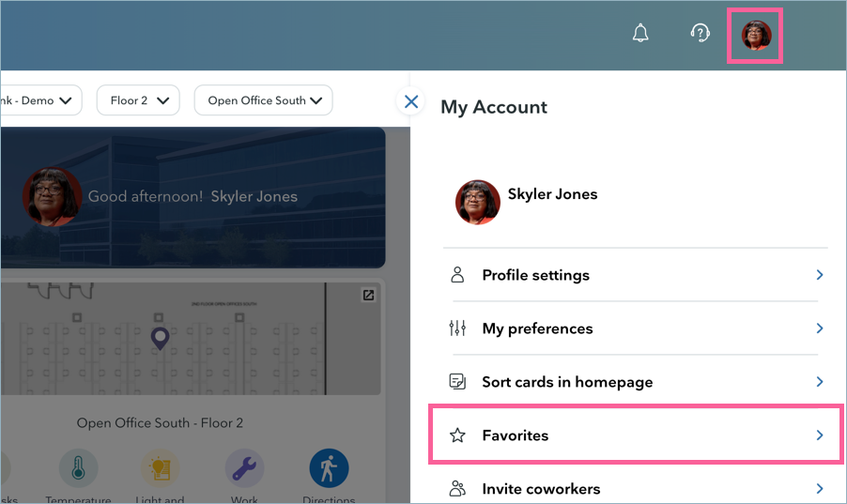Open Profile settings
This screenshot has height=504, width=847.
pos(636,275)
